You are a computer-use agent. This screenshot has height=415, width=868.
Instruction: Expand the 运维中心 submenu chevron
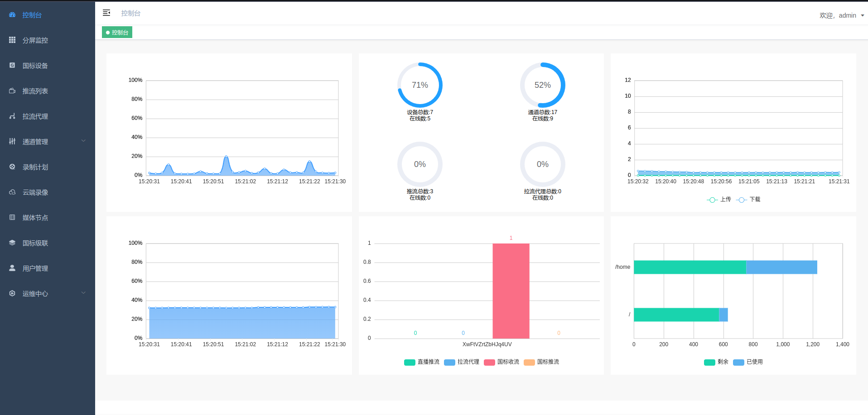coord(83,293)
